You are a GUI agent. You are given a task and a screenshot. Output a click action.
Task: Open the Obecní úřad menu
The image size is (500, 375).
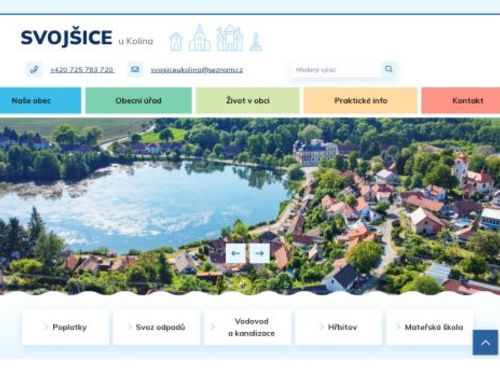139,100
